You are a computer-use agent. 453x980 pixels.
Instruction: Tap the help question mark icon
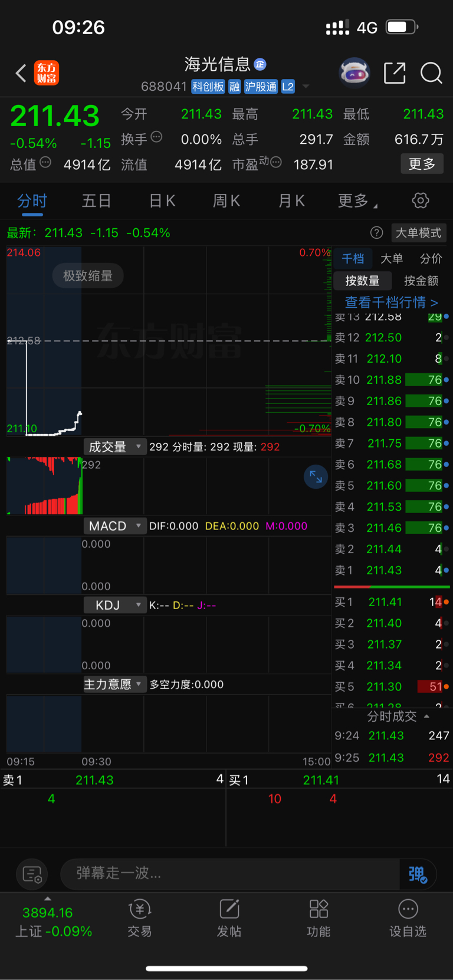376,233
